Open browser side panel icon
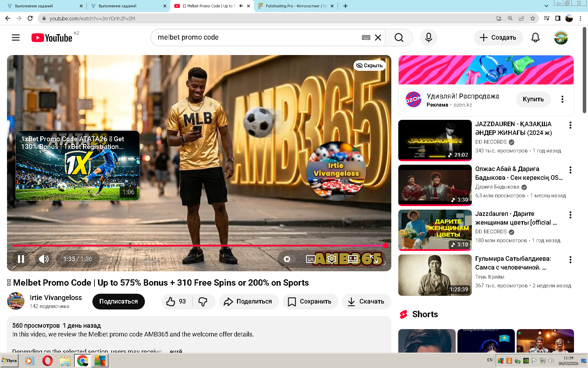Image resolution: width=588 pixels, height=368 pixels. click(x=558, y=18)
